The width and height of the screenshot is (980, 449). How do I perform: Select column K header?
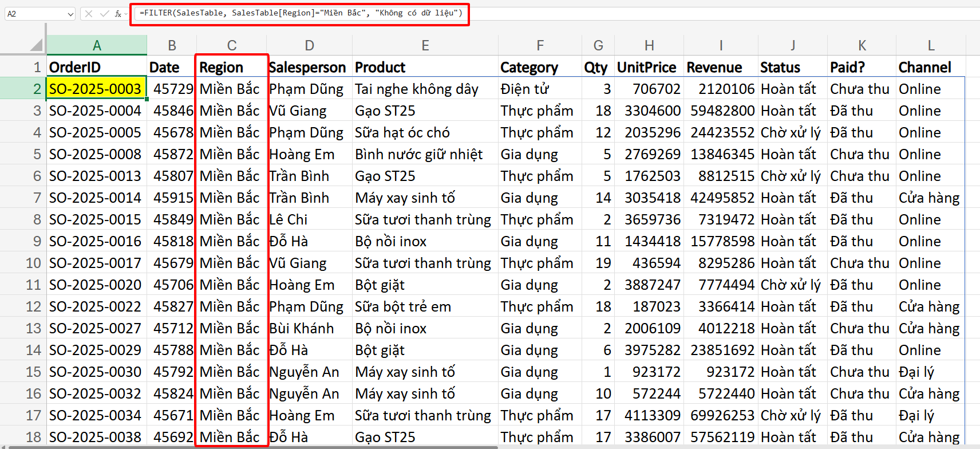862,45
